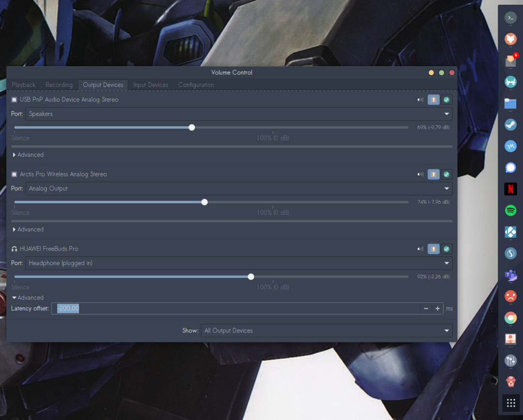Click the Arctis volume readout 74% (-7,96 dB)
Image resolution: width=523 pixels, height=420 pixels.
click(x=433, y=202)
